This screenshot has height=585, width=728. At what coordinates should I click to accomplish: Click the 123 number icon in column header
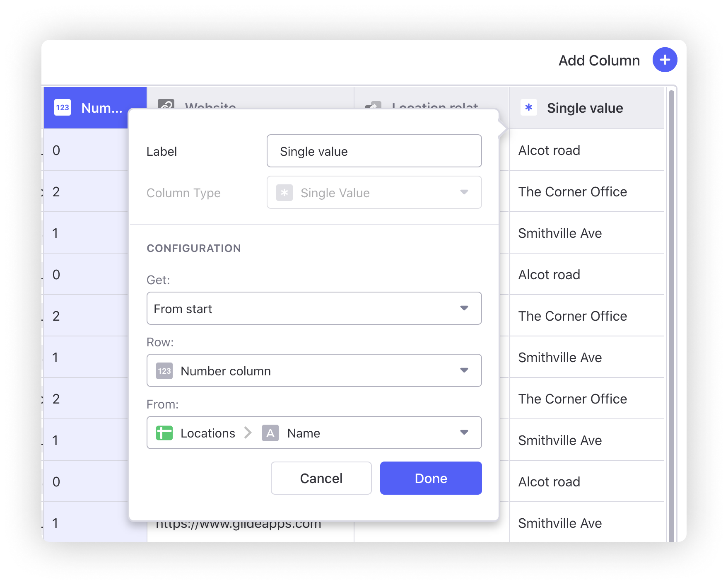(x=63, y=108)
